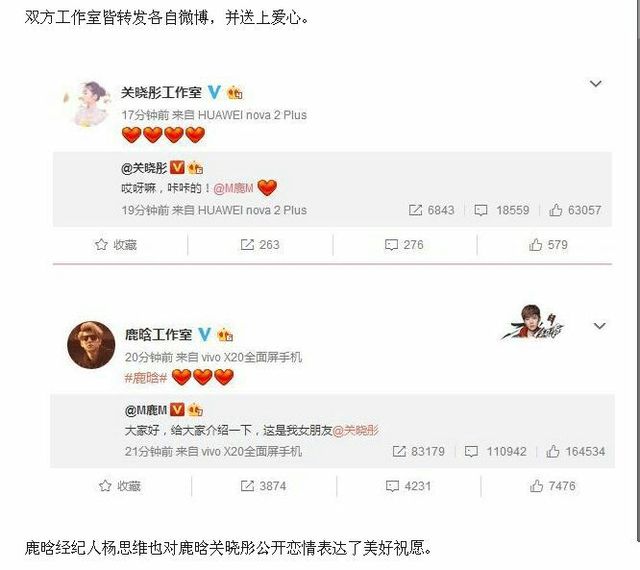640x570 pixels.
Task: Open 关晓彤工作室 account name
Action: 161,93
